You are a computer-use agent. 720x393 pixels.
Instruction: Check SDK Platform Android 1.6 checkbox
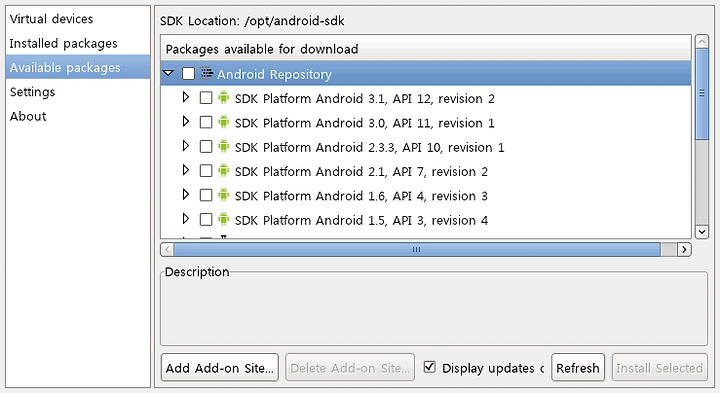click(206, 195)
